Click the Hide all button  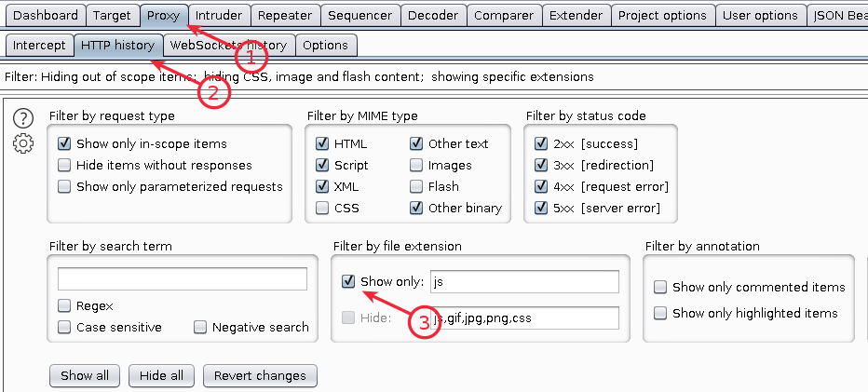pos(162,376)
